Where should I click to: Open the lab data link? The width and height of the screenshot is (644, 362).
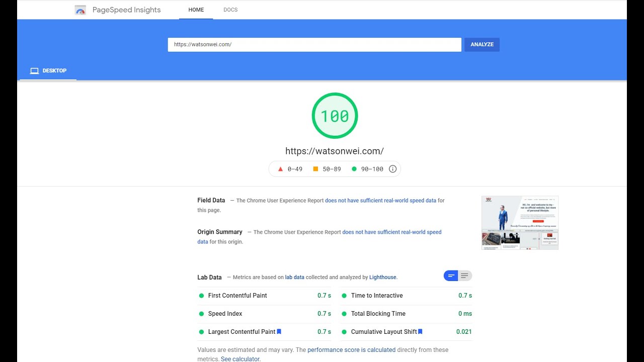pyautogui.click(x=295, y=278)
